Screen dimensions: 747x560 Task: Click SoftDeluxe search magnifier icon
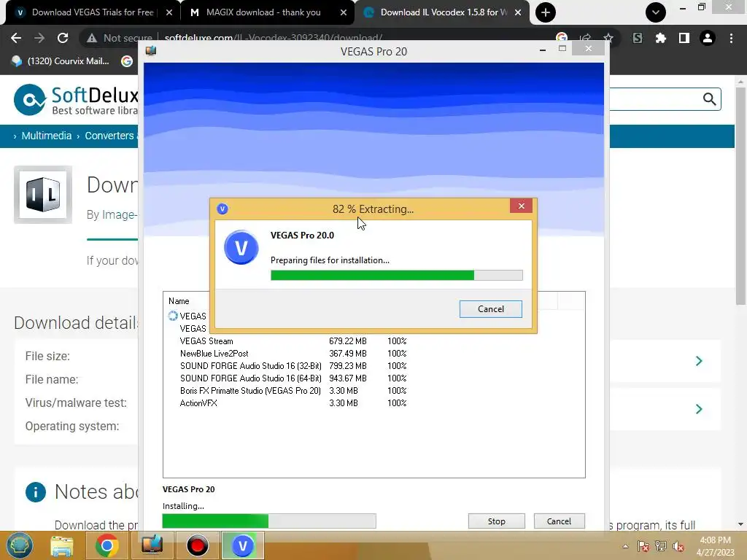coord(709,99)
